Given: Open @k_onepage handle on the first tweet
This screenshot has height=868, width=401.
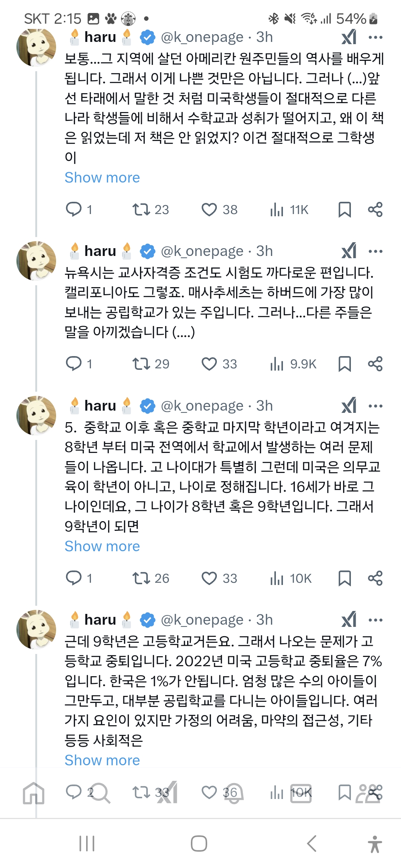Looking at the screenshot, I should click(202, 37).
